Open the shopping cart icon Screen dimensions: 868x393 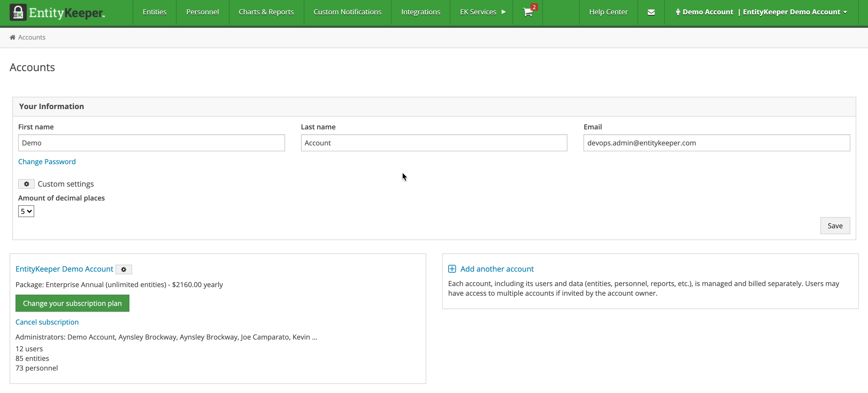tap(528, 12)
